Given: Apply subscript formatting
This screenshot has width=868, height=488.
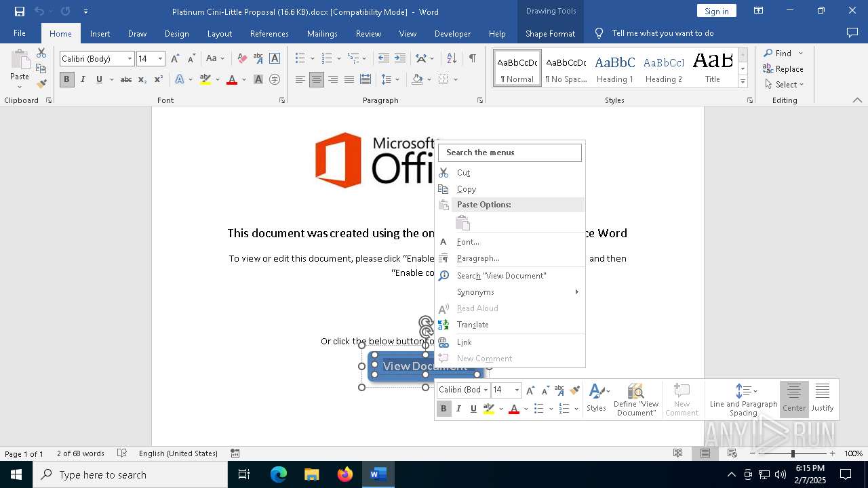Looking at the screenshot, I should click(x=142, y=79).
